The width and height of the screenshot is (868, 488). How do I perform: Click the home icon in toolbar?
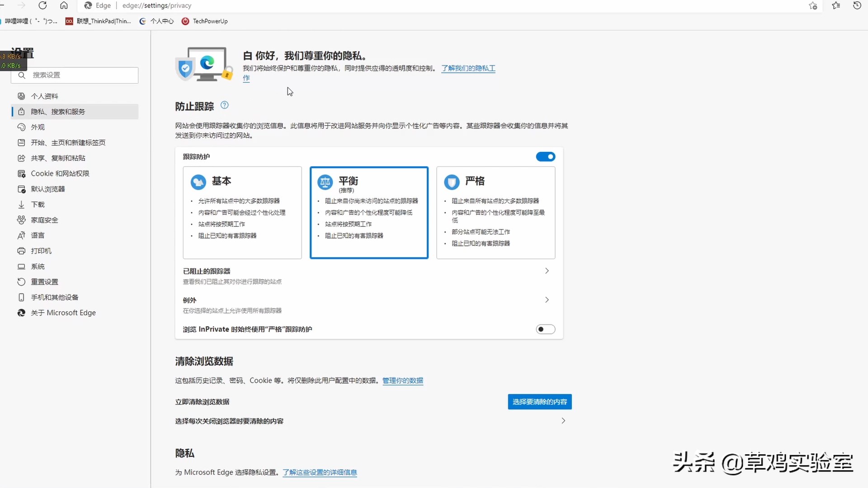pos(64,5)
